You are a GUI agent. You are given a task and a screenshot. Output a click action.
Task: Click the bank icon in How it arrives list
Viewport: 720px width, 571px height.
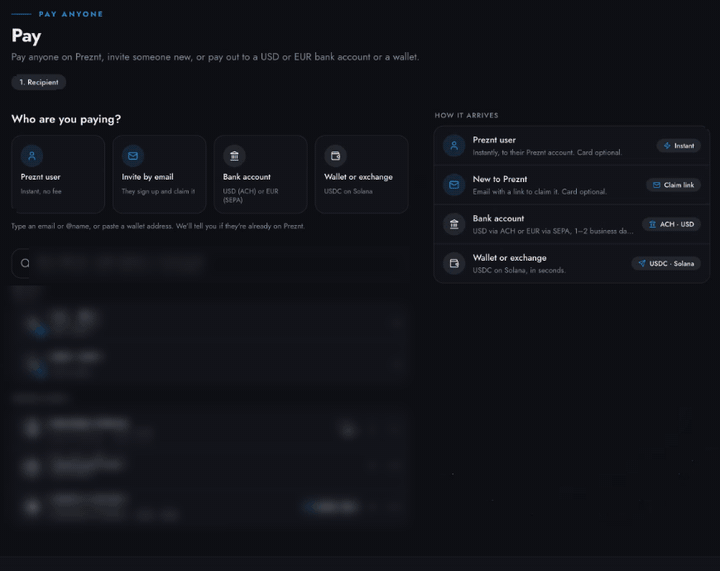(454, 224)
